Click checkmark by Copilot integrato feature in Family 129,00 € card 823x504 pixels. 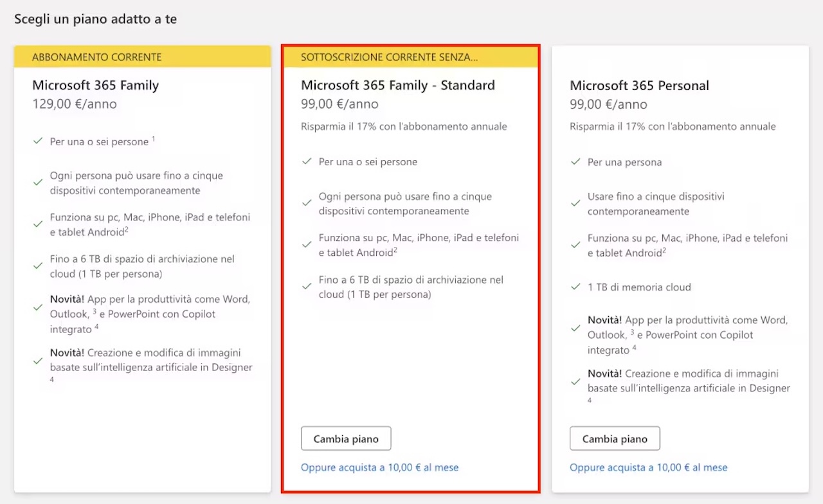pos(38,307)
